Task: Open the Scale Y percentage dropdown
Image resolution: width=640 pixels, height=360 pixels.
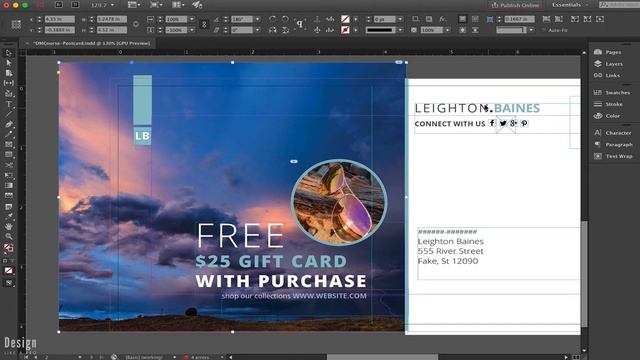Action: (x=192, y=30)
